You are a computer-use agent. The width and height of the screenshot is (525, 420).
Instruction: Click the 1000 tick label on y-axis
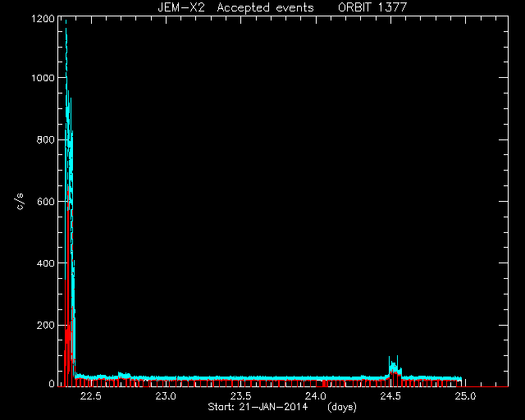43,78
